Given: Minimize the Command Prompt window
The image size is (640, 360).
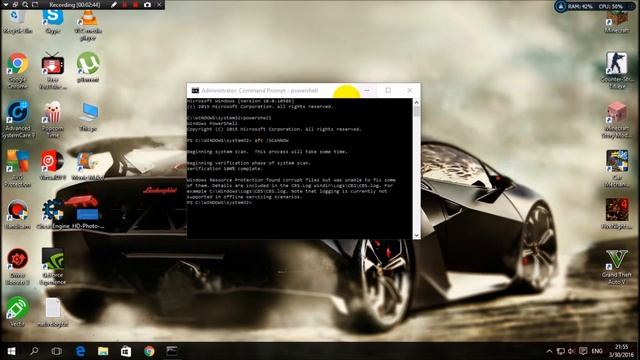Looking at the screenshot, I should coord(367,90).
